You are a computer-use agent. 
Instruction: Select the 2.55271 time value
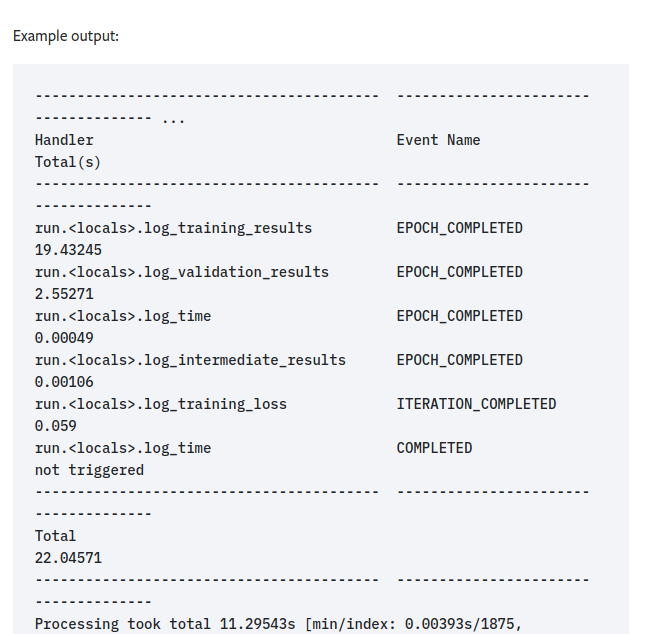64,294
